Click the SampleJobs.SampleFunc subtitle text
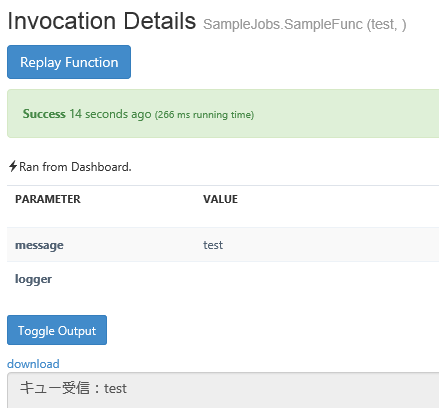Image resolution: width=439 pixels, height=408 pixels. [304, 24]
